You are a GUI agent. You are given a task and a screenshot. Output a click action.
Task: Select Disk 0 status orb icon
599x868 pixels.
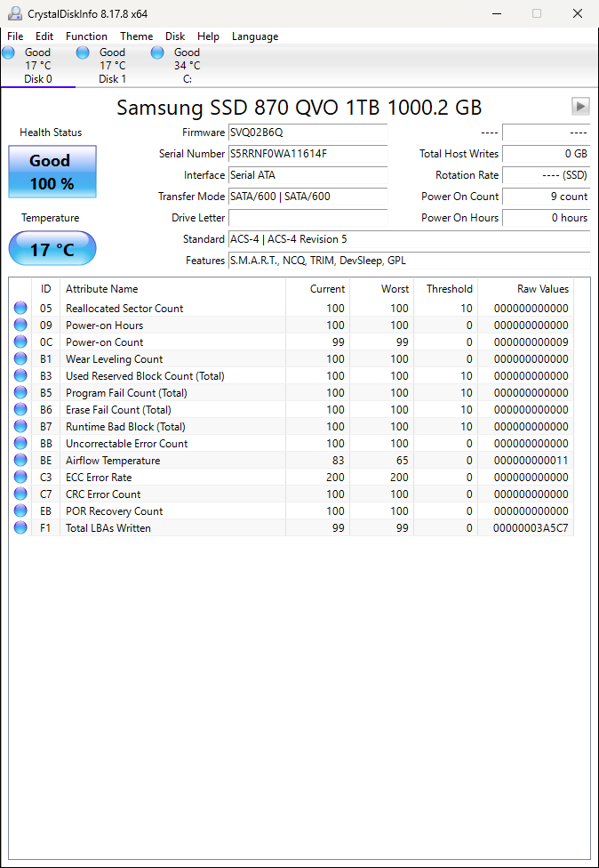point(9,53)
